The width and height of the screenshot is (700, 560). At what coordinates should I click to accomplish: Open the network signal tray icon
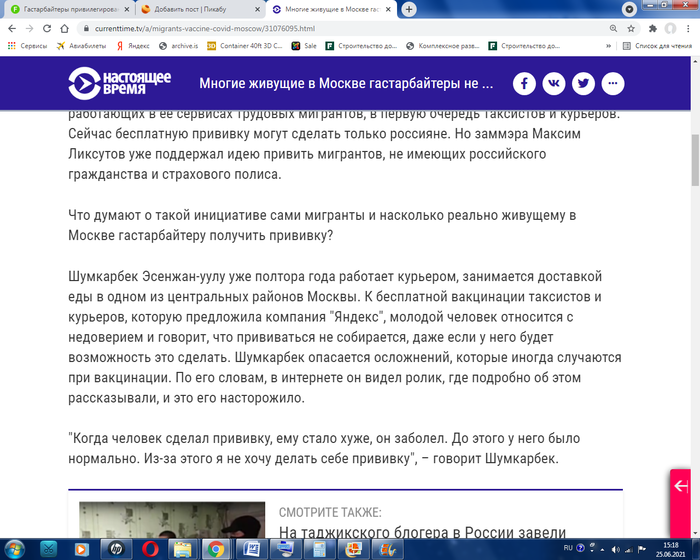[x=629, y=550]
